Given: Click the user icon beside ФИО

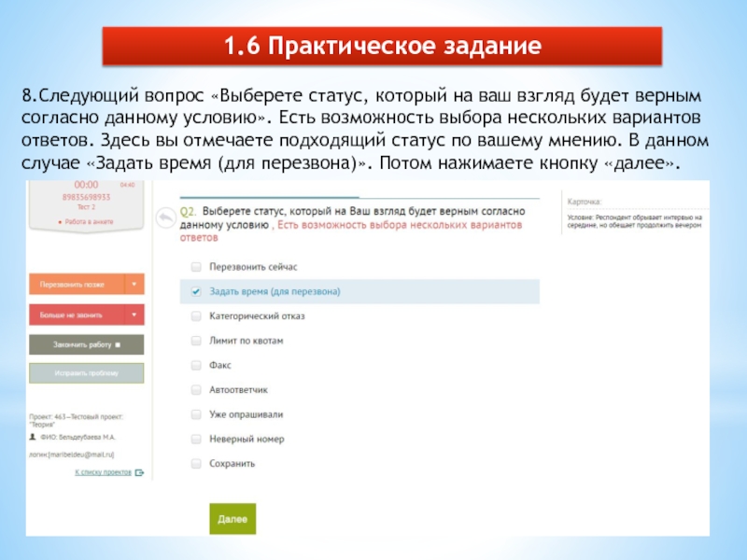Looking at the screenshot, I should point(33,437).
